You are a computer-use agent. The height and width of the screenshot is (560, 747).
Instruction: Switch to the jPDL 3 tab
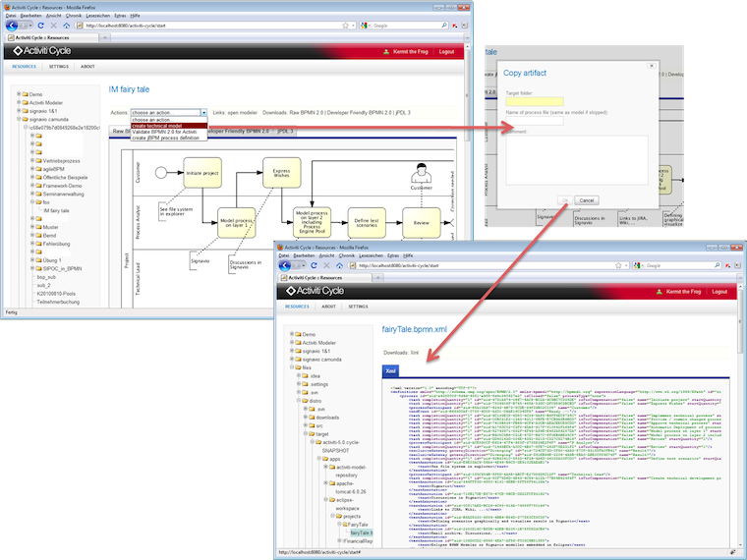(x=285, y=131)
